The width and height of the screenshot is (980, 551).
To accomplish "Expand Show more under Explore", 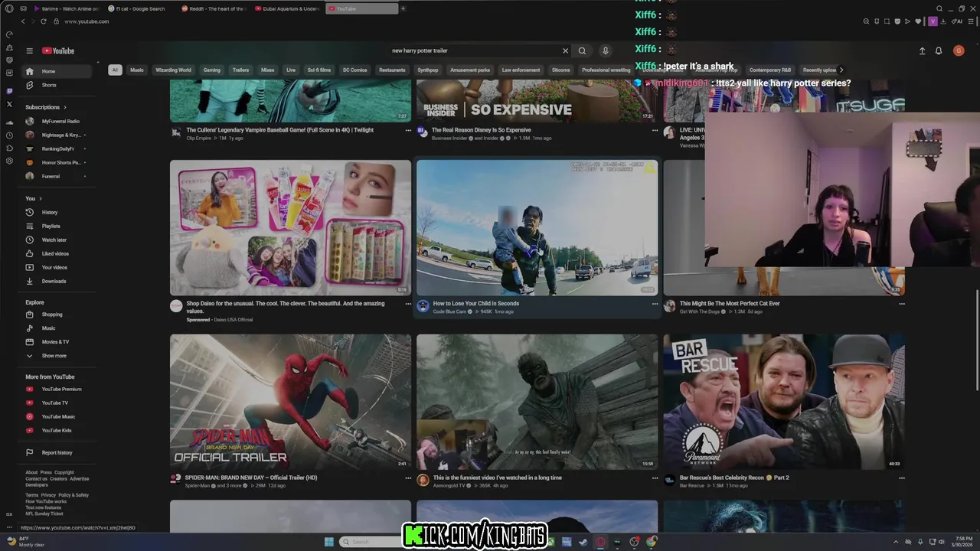I will pyautogui.click(x=54, y=356).
